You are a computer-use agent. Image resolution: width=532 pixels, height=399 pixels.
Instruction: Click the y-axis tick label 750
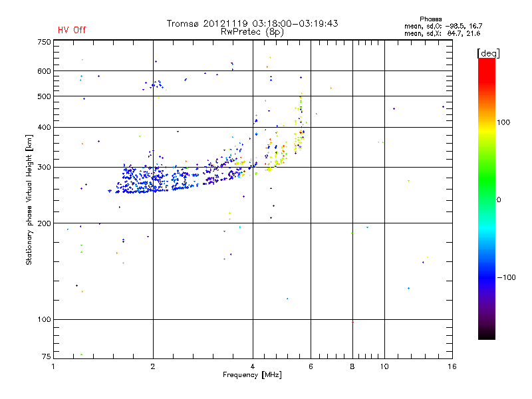pos(44,42)
